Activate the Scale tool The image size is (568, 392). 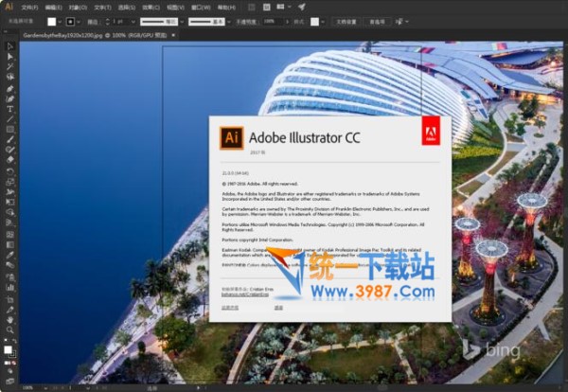(x=9, y=182)
